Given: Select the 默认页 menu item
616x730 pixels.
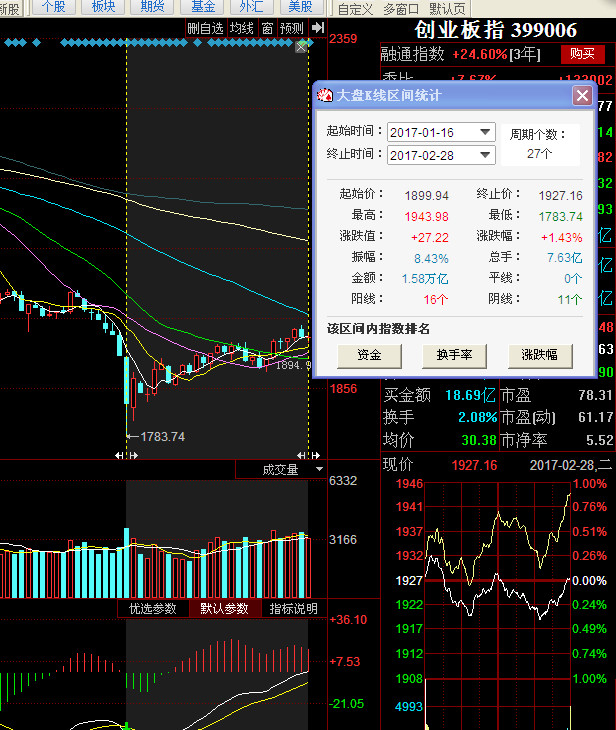Looking at the screenshot, I should tap(447, 9).
